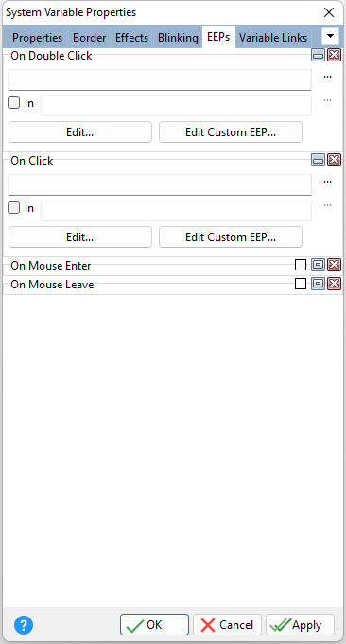Collapse the On Double Click section
346x644 pixels.
tap(318, 56)
